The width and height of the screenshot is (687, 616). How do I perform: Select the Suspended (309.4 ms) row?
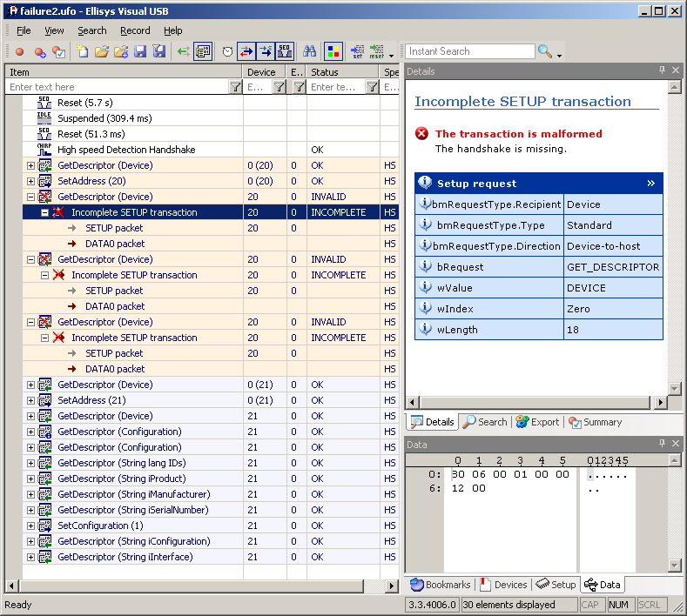pyautogui.click(x=211, y=118)
